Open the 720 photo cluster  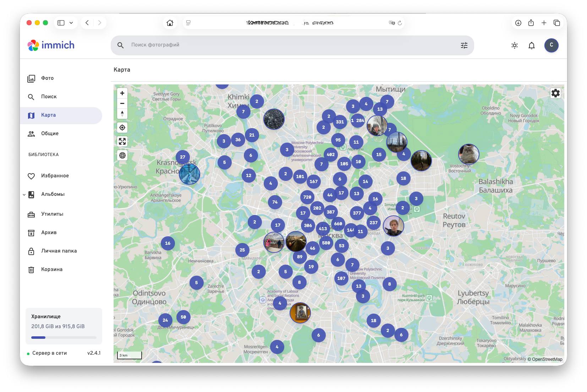point(307,197)
